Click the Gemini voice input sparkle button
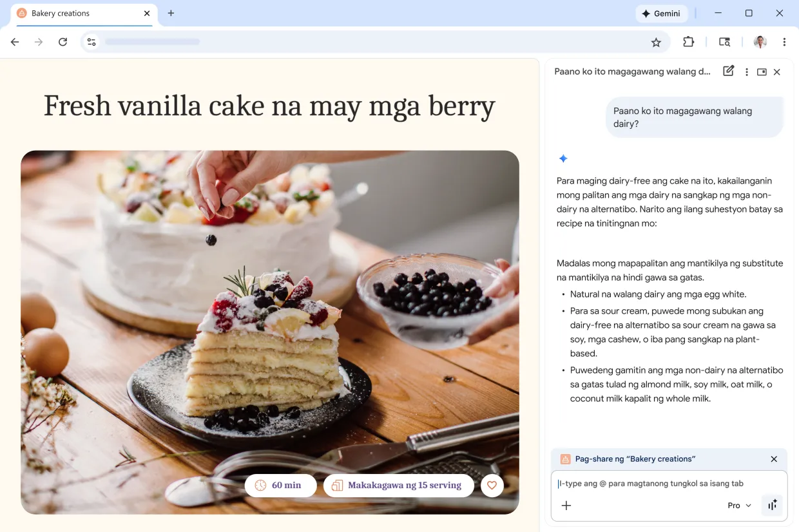The width and height of the screenshot is (799, 532). tap(771, 506)
